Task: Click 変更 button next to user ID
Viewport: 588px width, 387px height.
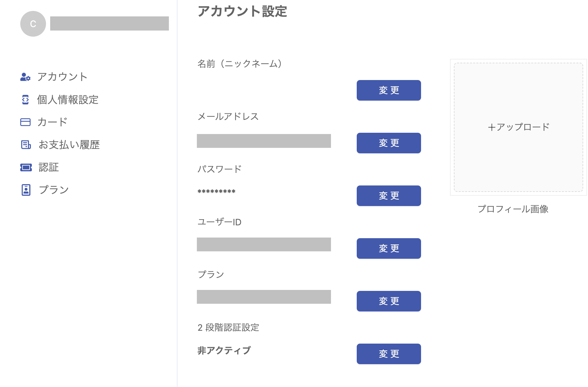Action: (389, 248)
